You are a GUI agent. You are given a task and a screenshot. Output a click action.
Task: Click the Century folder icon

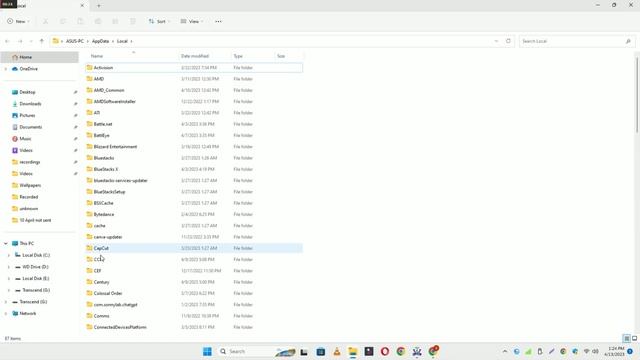point(89,282)
